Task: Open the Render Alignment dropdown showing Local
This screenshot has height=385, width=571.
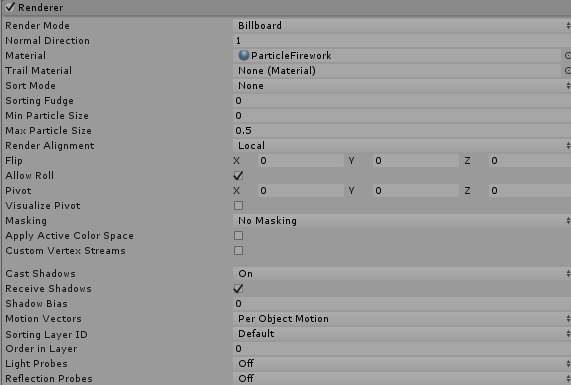Action: tap(402, 146)
